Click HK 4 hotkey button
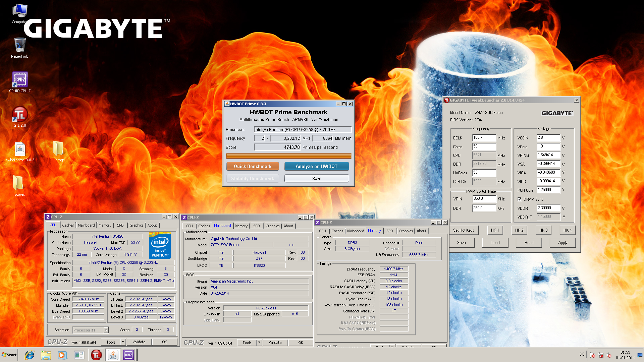Image resolution: width=644 pixels, height=362 pixels. (x=568, y=230)
